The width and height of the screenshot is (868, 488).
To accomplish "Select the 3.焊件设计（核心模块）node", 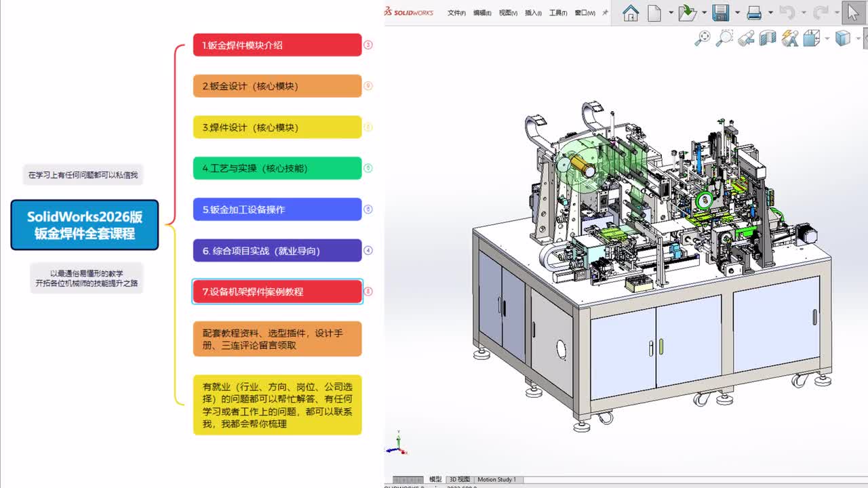I will click(277, 127).
